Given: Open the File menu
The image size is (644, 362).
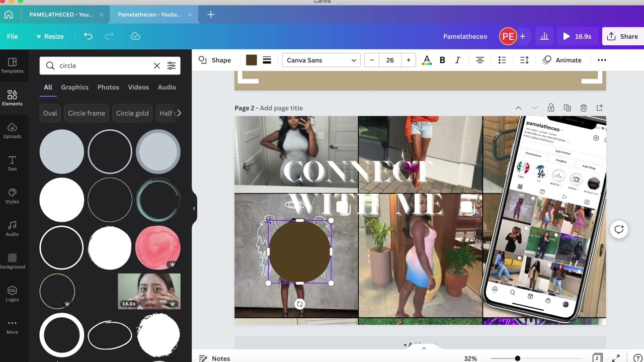Looking at the screenshot, I should click(12, 36).
